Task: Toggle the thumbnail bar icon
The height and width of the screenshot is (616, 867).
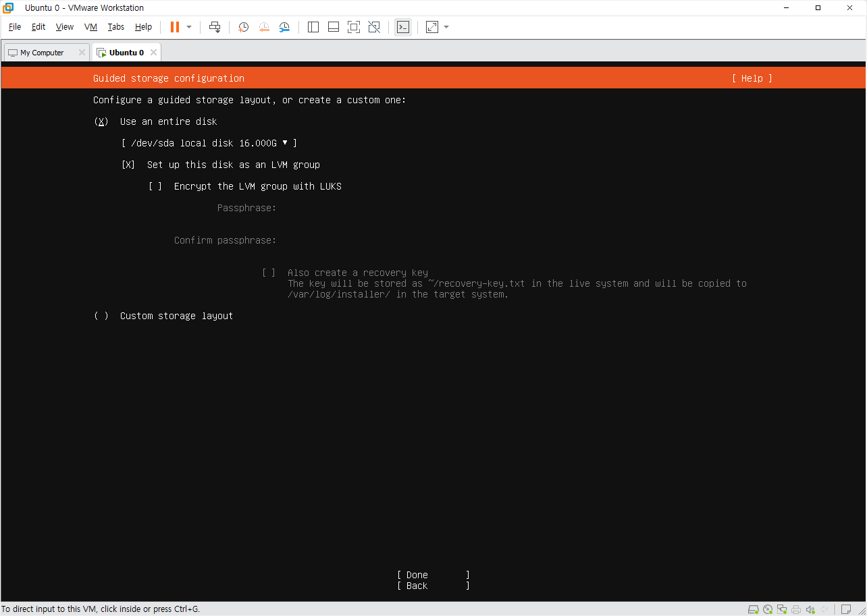Action: point(334,27)
